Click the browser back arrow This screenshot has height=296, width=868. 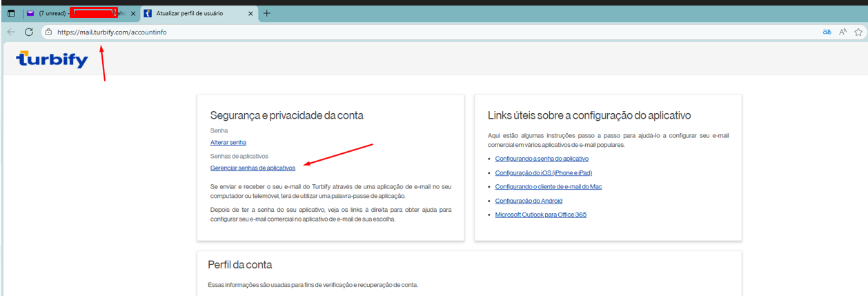(x=11, y=32)
